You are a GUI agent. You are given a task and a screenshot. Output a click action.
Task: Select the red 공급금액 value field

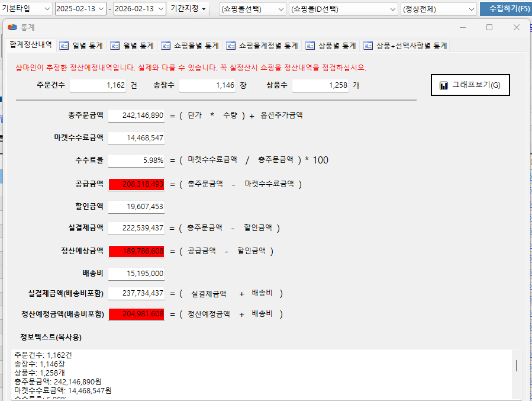click(x=136, y=184)
